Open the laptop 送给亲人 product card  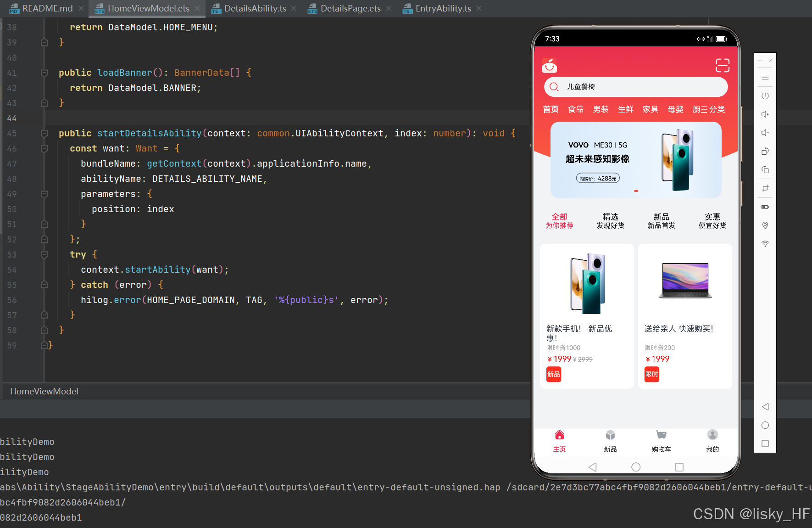(x=685, y=316)
